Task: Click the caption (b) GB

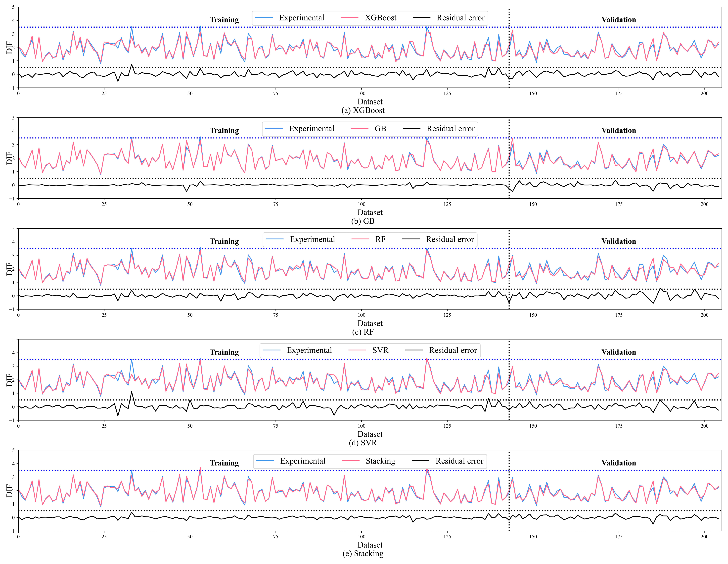Action: [x=363, y=221]
